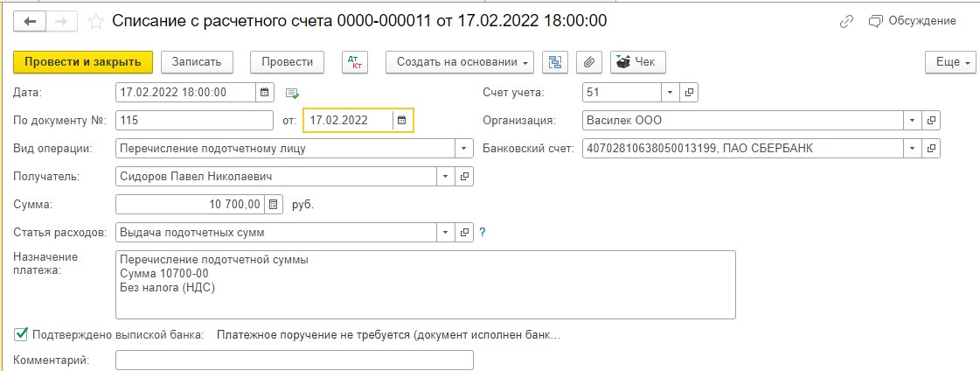Open Сидоров Павел Николаевич record card
The image size is (980, 371).
pyautogui.click(x=464, y=177)
